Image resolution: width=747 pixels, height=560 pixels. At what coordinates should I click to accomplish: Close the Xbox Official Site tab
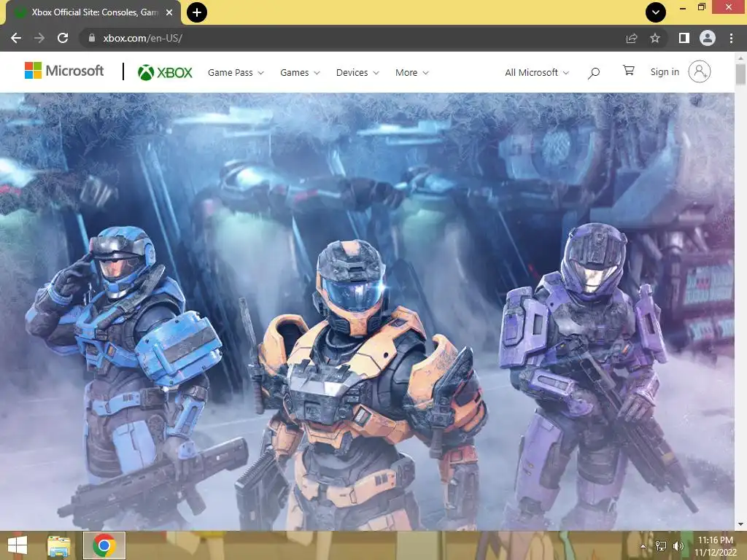point(169,12)
